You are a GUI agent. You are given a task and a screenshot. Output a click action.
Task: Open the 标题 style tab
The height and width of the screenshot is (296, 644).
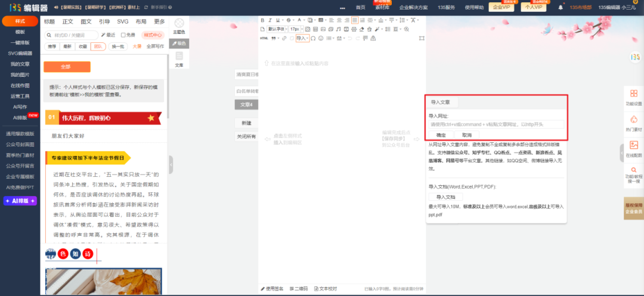pos(49,21)
